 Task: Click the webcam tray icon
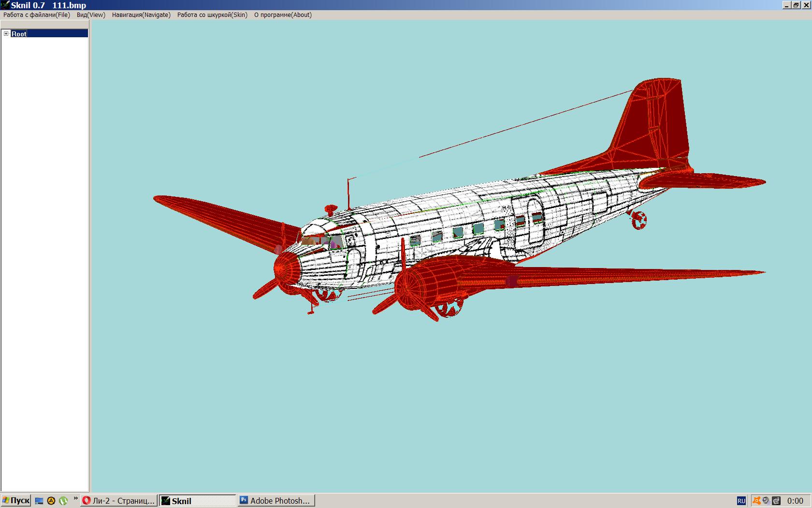[x=766, y=501]
